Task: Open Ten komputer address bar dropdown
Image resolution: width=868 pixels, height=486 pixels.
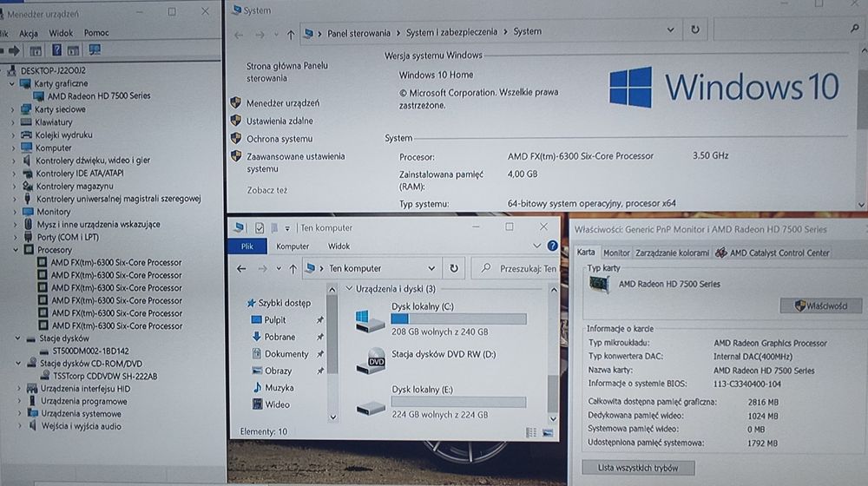Action: pos(431,268)
